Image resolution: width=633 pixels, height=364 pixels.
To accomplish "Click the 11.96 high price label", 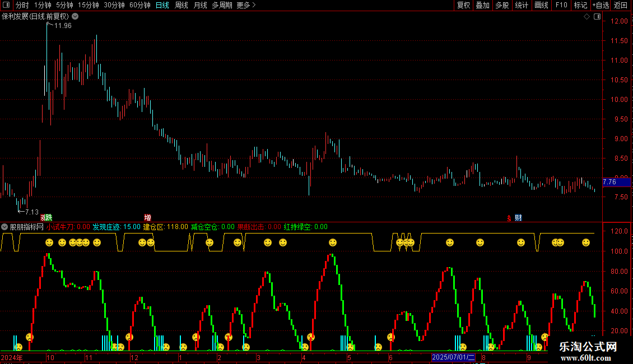I will [63, 25].
